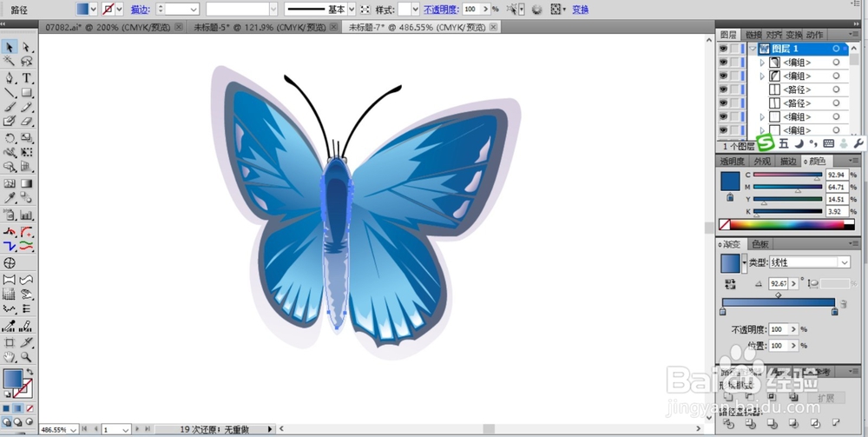The height and width of the screenshot is (437, 868).
Task: Click the 描边 link in control bar
Action: pos(140,10)
